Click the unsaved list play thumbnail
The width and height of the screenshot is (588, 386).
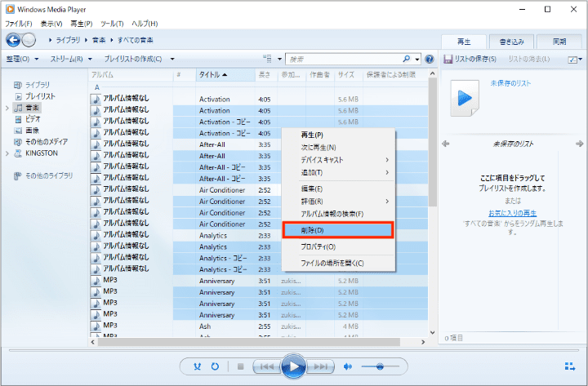[x=465, y=98]
